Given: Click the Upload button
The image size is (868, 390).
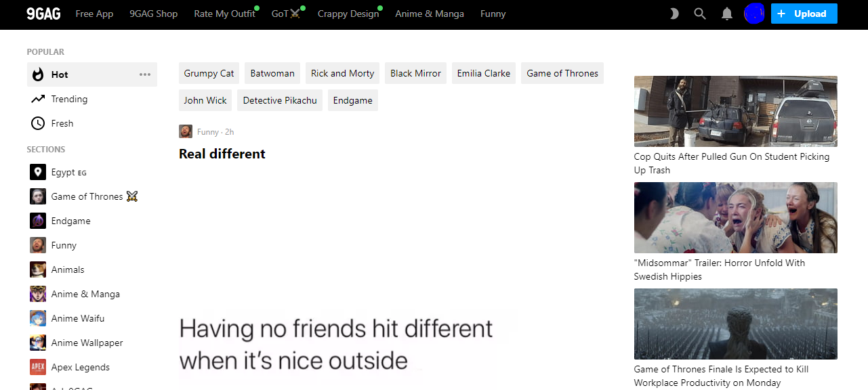Looking at the screenshot, I should click(x=804, y=14).
